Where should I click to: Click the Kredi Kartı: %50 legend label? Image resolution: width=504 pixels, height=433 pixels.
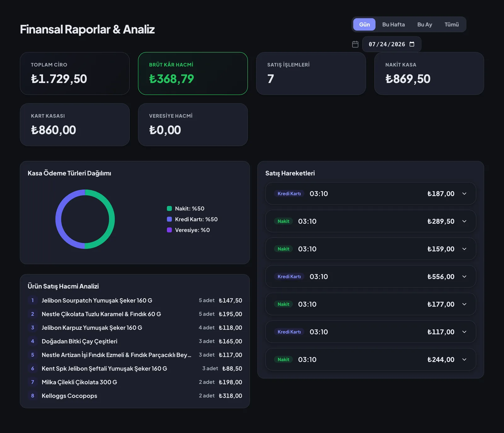[196, 219]
